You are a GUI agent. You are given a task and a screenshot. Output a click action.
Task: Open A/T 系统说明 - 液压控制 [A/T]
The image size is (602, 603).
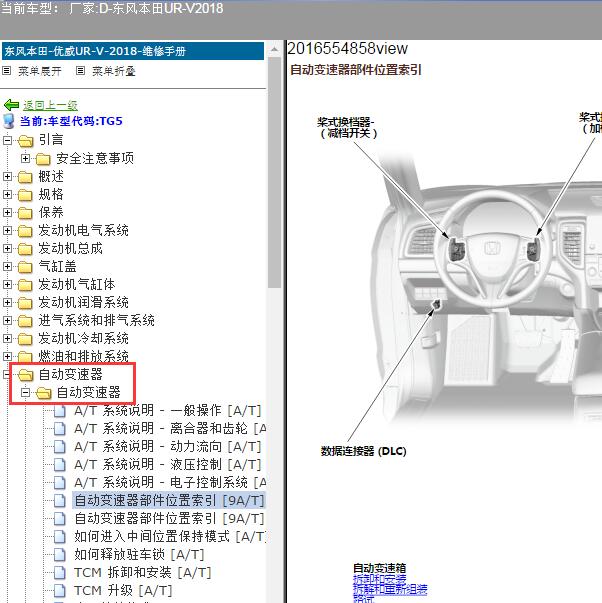pyautogui.click(x=168, y=465)
